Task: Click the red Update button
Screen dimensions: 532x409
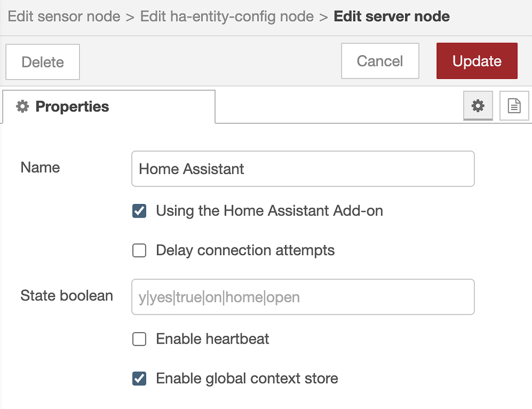Action: tap(477, 61)
